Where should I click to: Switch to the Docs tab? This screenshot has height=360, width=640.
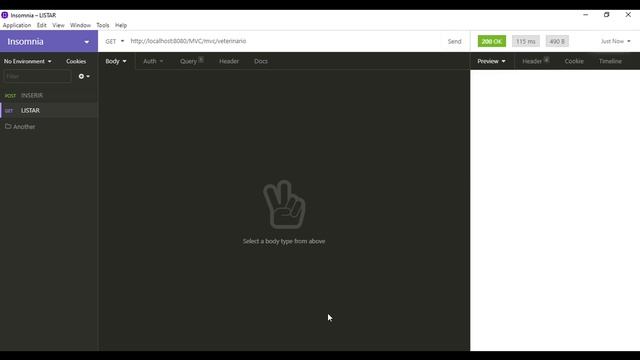pos(261,61)
